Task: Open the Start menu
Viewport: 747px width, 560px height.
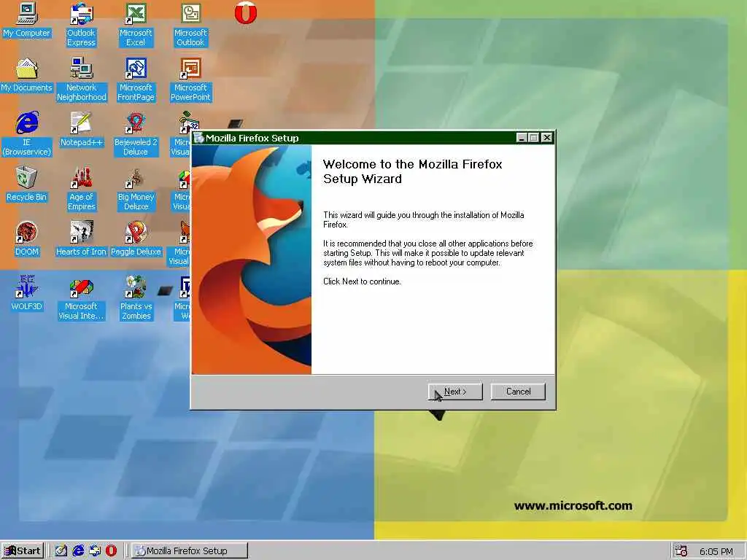Action: point(23,551)
